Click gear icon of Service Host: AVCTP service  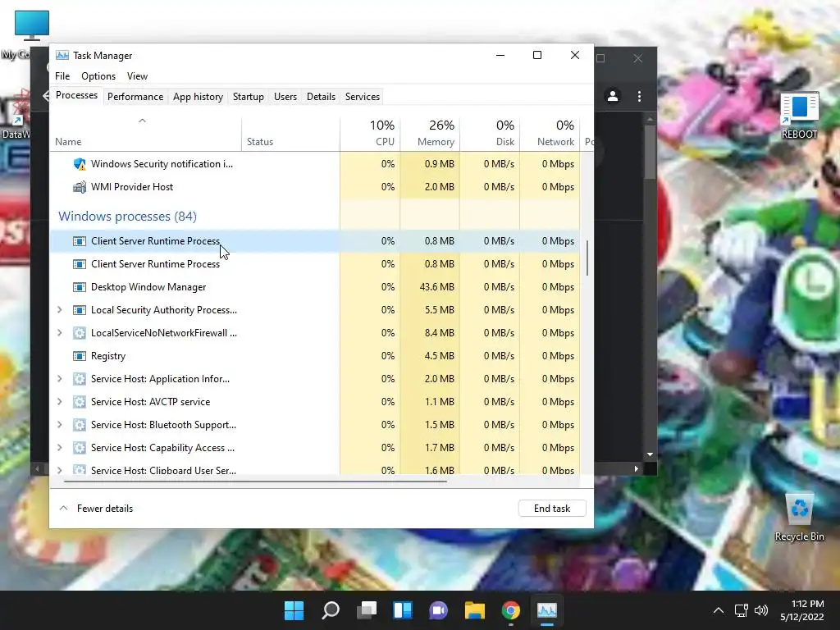pyautogui.click(x=80, y=402)
